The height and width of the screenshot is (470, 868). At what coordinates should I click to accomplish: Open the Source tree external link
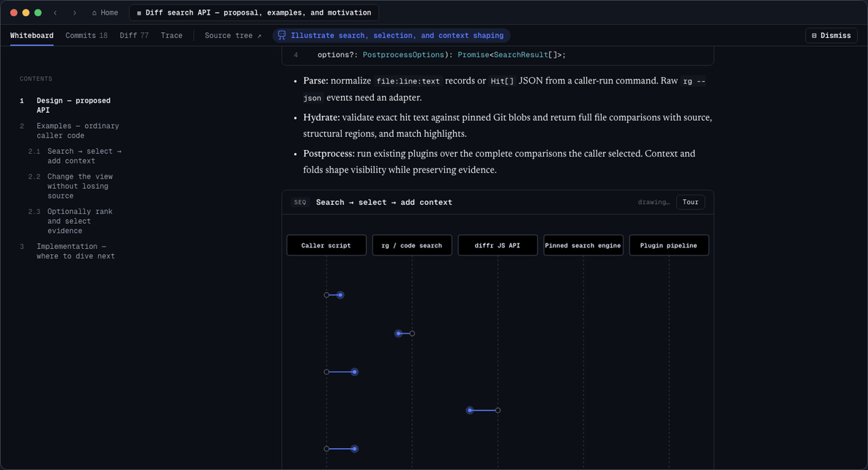click(x=233, y=35)
